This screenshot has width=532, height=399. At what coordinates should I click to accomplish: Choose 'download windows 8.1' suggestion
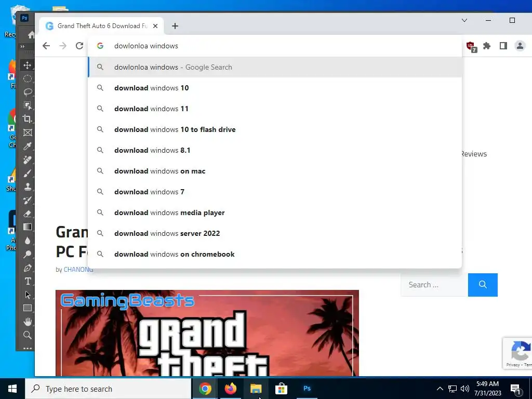click(275, 150)
